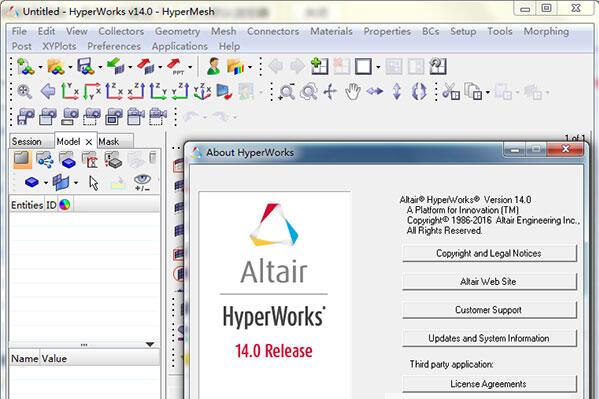The height and width of the screenshot is (399, 599).
Task: Click the Open Model folder icon
Action: pos(55,67)
